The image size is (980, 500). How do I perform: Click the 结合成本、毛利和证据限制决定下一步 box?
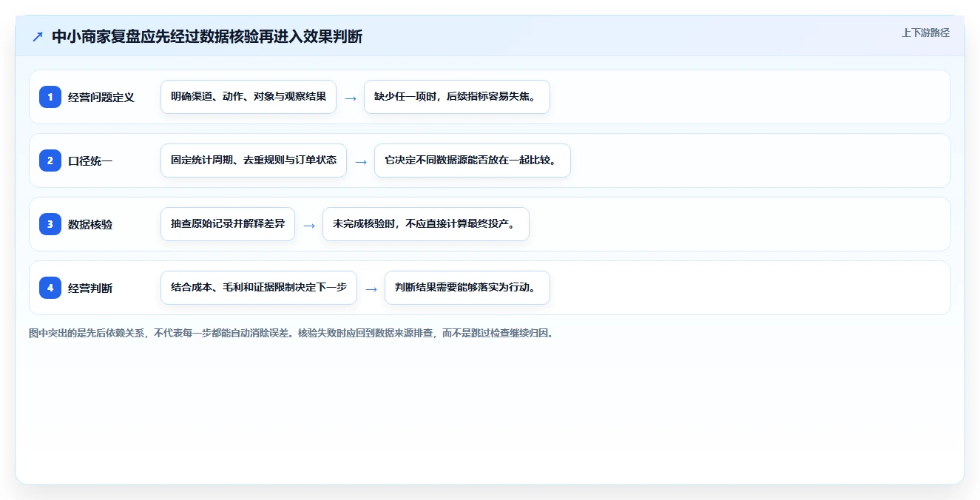[x=259, y=288]
